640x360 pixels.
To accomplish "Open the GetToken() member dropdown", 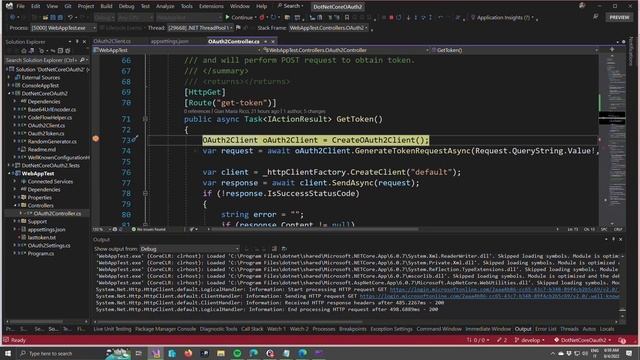I will point(515,50).
